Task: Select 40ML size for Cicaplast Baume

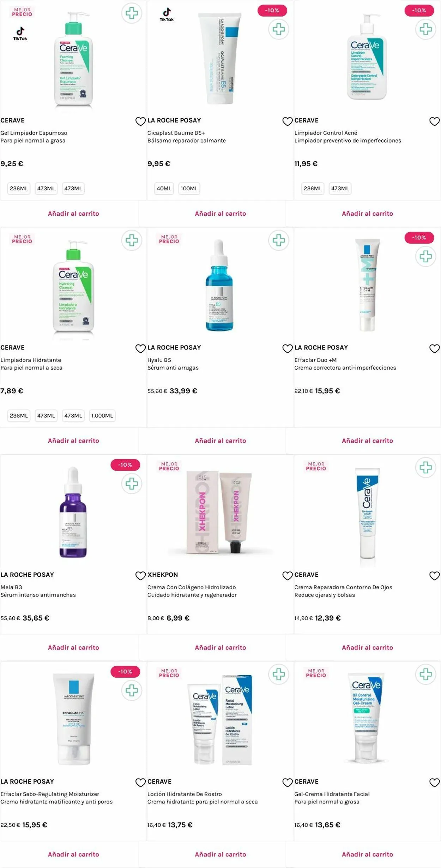Action: [164, 188]
